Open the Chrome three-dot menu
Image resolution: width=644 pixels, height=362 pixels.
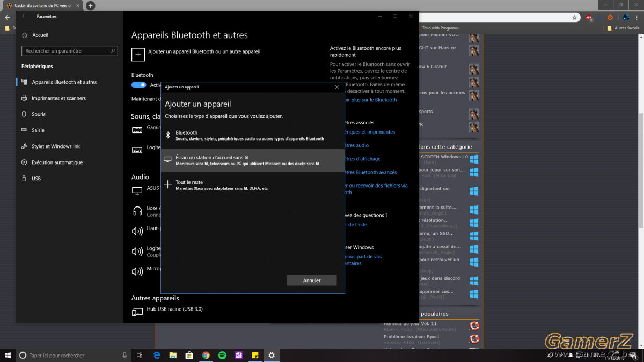pyautogui.click(x=638, y=17)
